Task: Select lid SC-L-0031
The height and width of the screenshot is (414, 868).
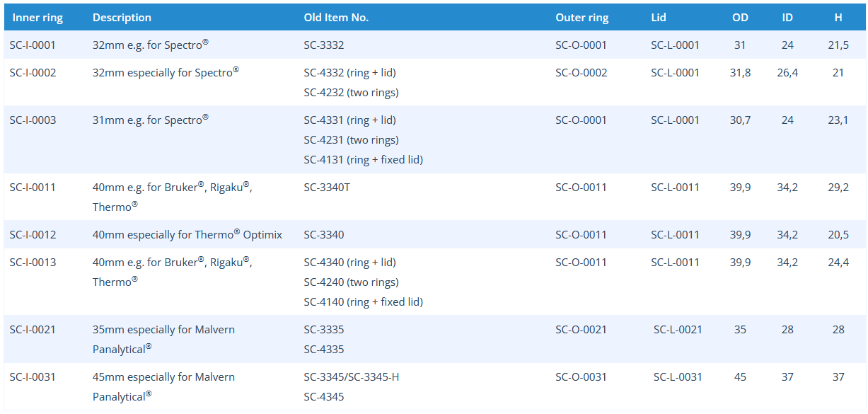Action: [x=678, y=377]
